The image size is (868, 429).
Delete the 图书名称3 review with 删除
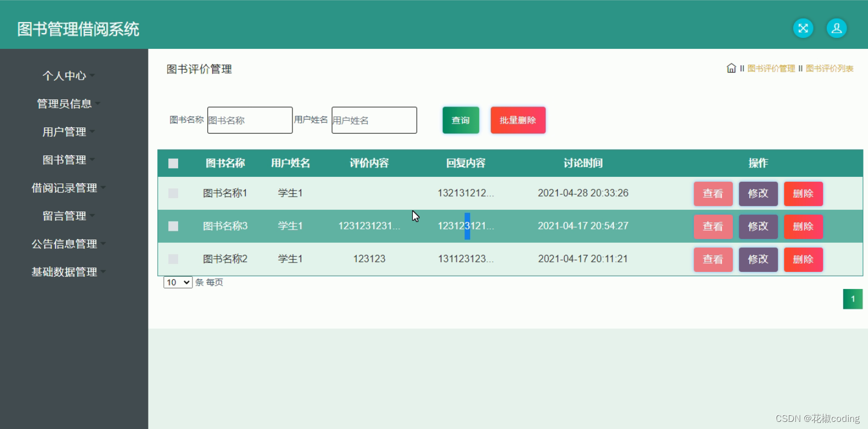point(803,227)
